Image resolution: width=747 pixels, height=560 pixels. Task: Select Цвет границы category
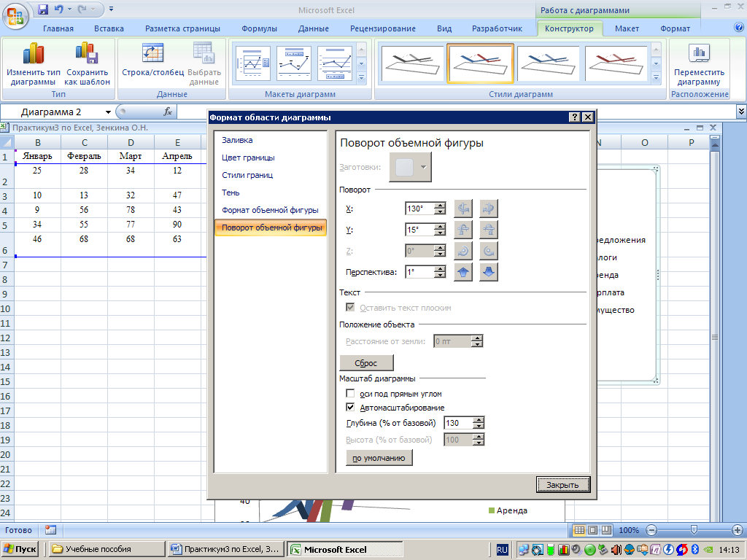coord(248,157)
